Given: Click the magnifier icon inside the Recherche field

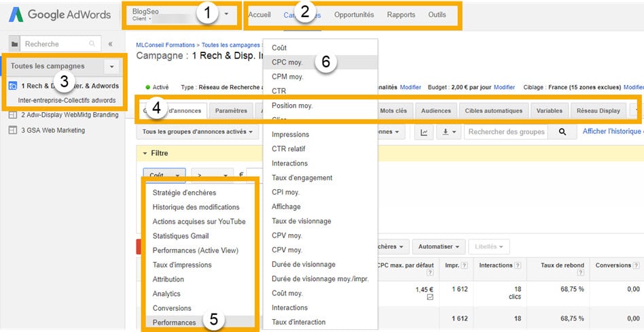Looking at the screenshot, I should (92, 44).
